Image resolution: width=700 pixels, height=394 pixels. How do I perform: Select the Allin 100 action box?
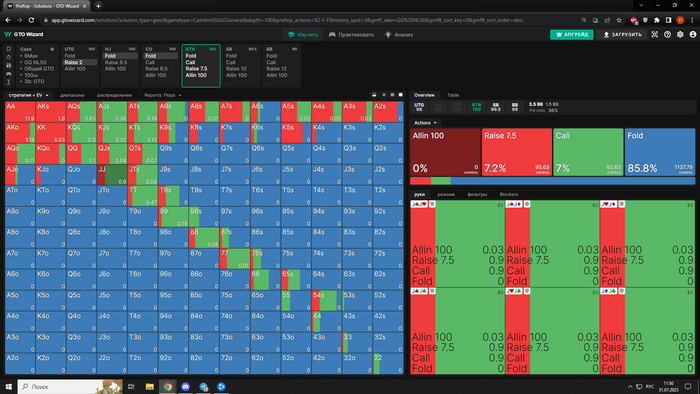[445, 152]
